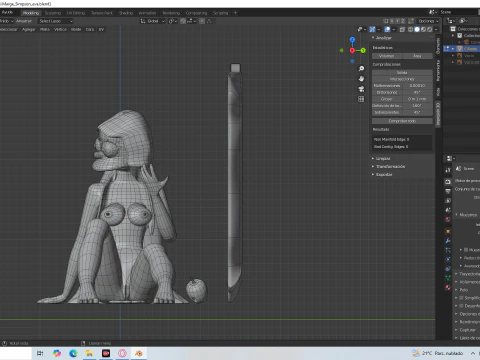
Task: Open the Object Constraints tab icon
Action: [x=448, y=268]
